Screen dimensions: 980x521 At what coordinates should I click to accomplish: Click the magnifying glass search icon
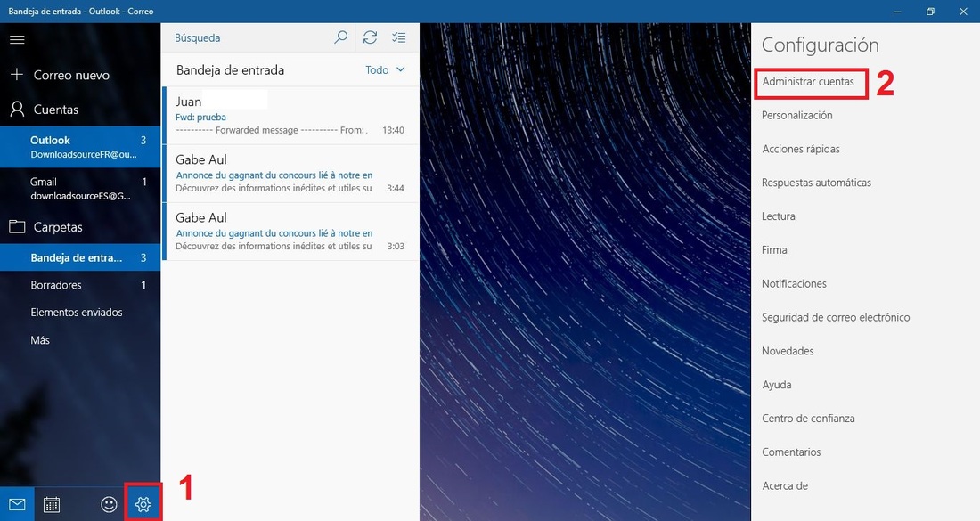pyautogui.click(x=340, y=37)
